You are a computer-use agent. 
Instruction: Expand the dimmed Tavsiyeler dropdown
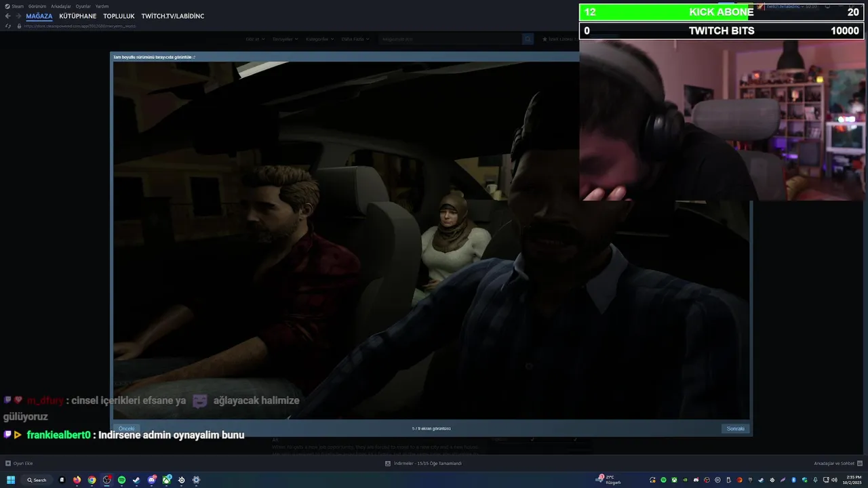click(285, 39)
